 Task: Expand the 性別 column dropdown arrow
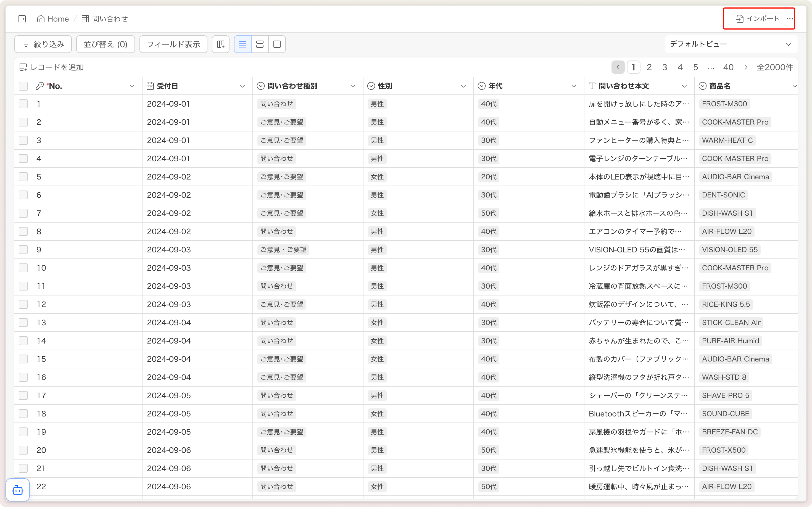tap(463, 86)
